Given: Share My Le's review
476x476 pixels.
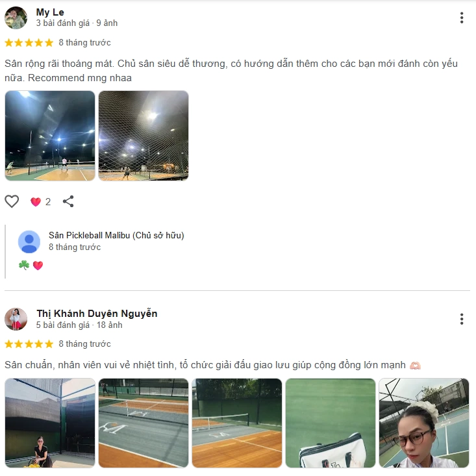Looking at the screenshot, I should (68, 201).
